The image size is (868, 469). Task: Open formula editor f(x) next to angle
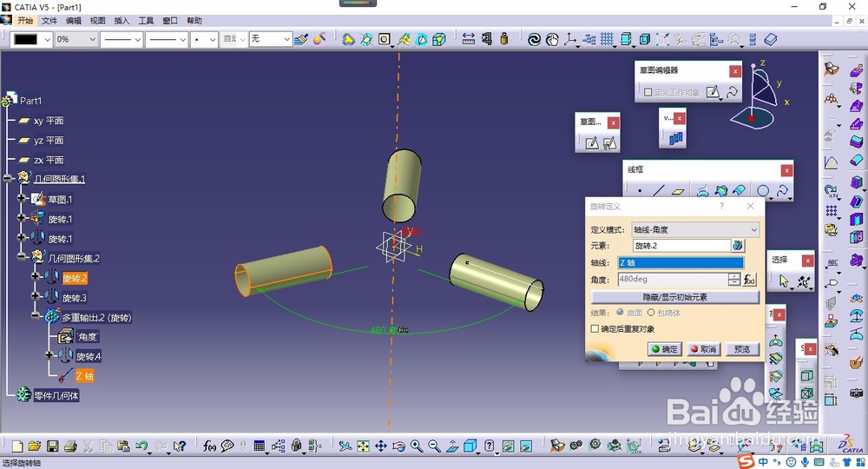point(749,280)
